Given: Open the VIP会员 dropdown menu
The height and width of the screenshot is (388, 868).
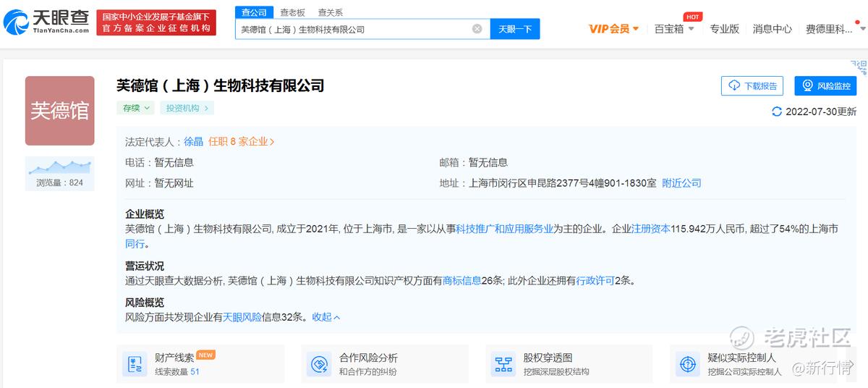Looking at the screenshot, I should pyautogui.click(x=614, y=29).
